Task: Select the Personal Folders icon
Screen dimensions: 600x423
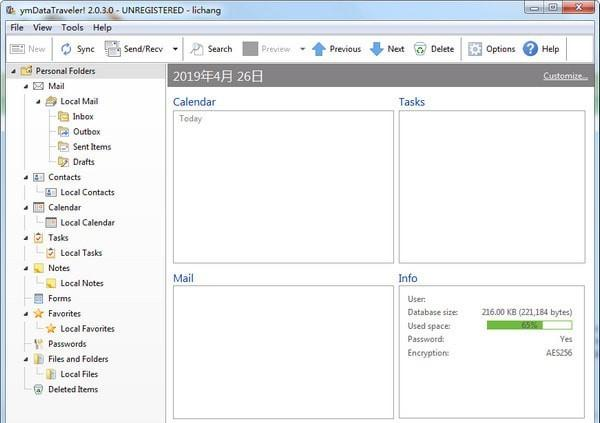Action: pos(26,71)
